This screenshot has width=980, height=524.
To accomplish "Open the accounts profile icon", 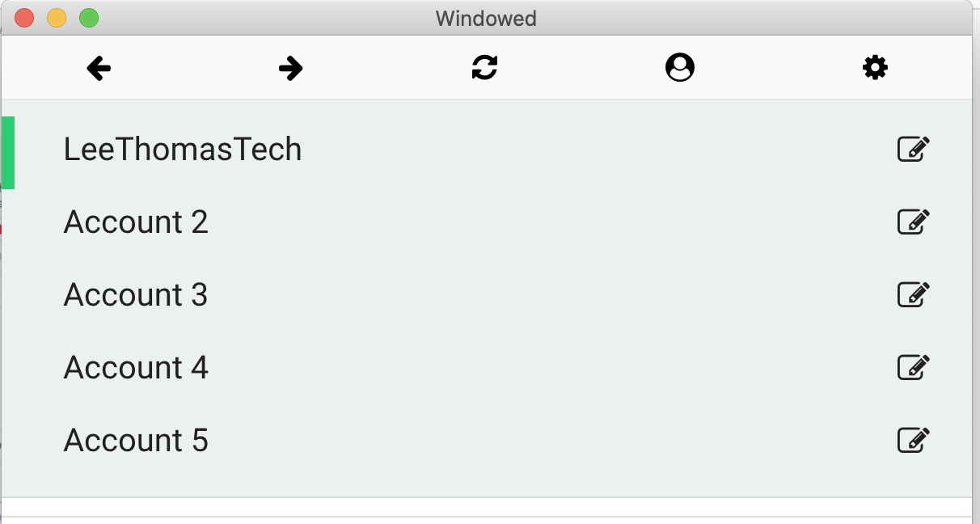I will pyautogui.click(x=680, y=68).
